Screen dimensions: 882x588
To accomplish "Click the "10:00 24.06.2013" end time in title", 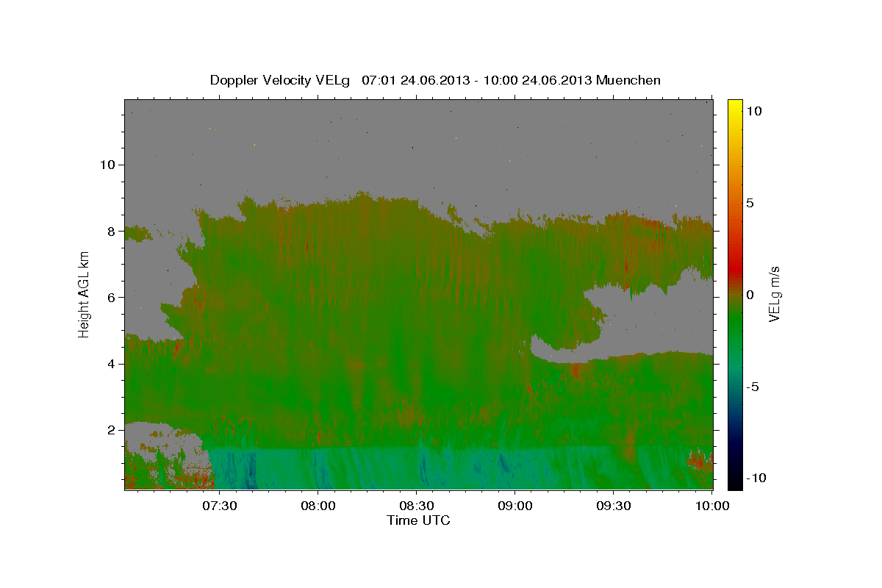I will (x=539, y=80).
